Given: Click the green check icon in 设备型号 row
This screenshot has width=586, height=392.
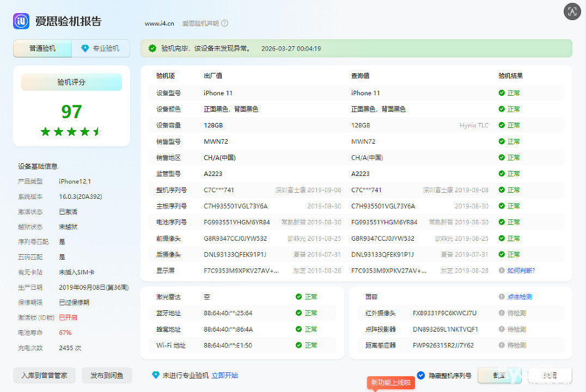Looking at the screenshot, I should [502, 93].
